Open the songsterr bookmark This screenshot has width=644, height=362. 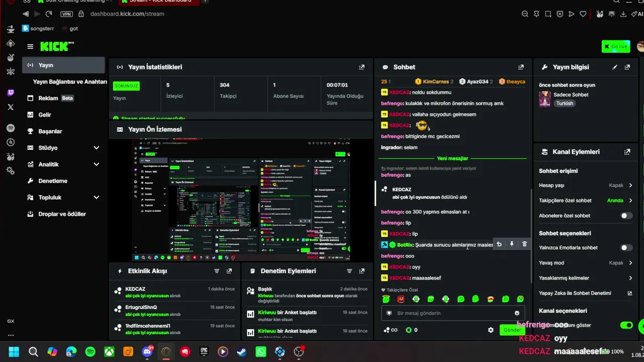38,29
